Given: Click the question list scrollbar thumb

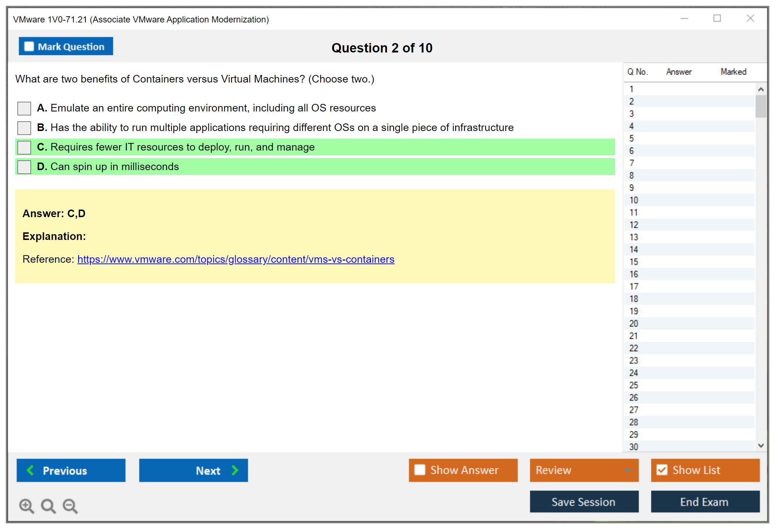Looking at the screenshot, I should click(761, 106).
